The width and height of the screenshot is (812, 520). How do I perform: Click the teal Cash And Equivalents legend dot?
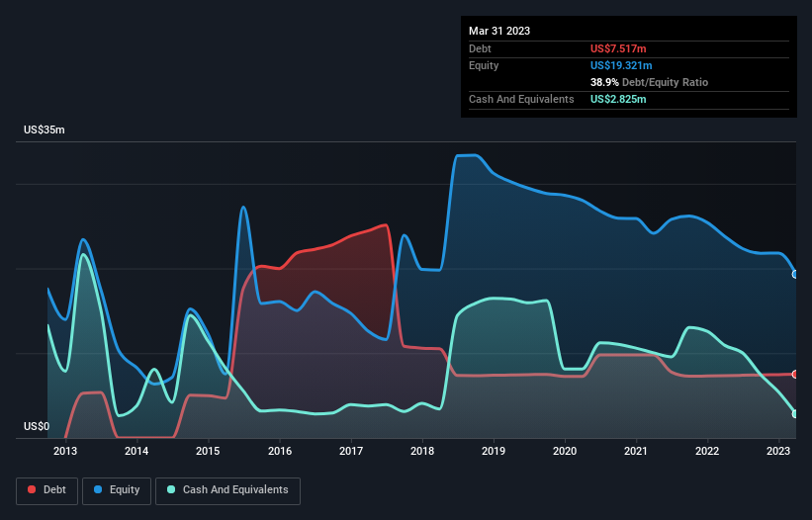(x=171, y=489)
